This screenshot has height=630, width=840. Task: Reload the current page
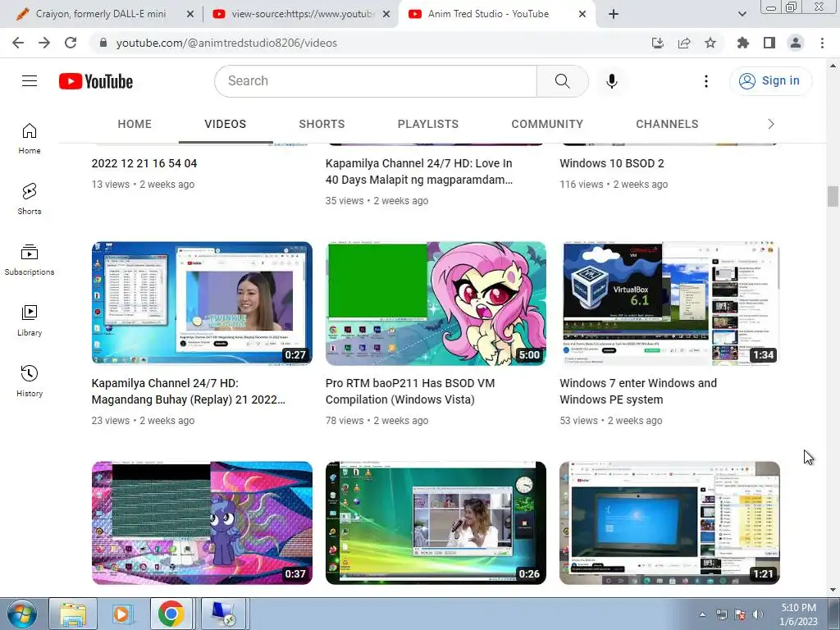coord(71,43)
